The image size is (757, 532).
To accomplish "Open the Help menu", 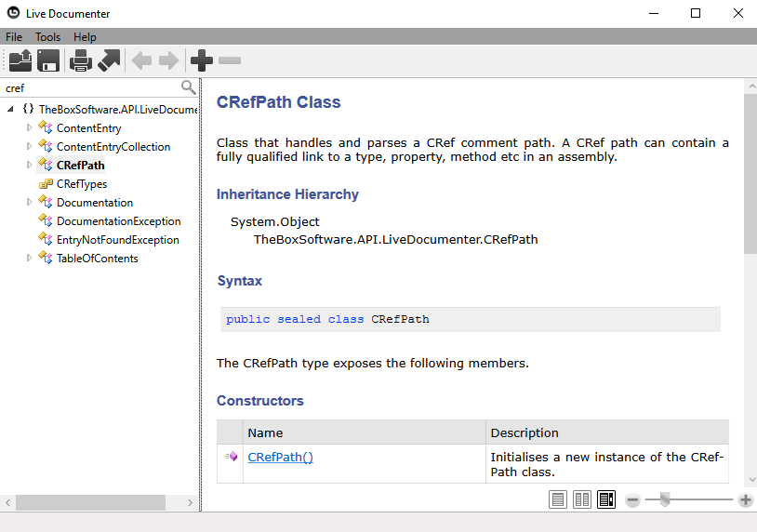I will coord(85,37).
